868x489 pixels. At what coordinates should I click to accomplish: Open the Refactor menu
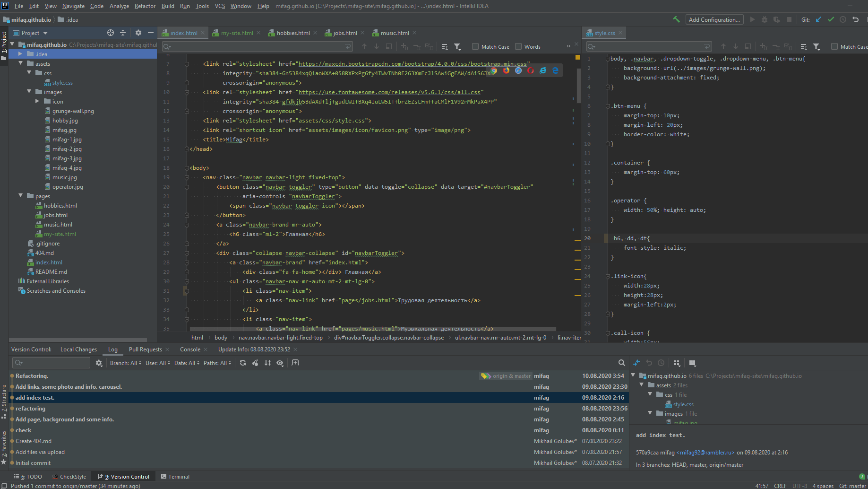tap(145, 6)
